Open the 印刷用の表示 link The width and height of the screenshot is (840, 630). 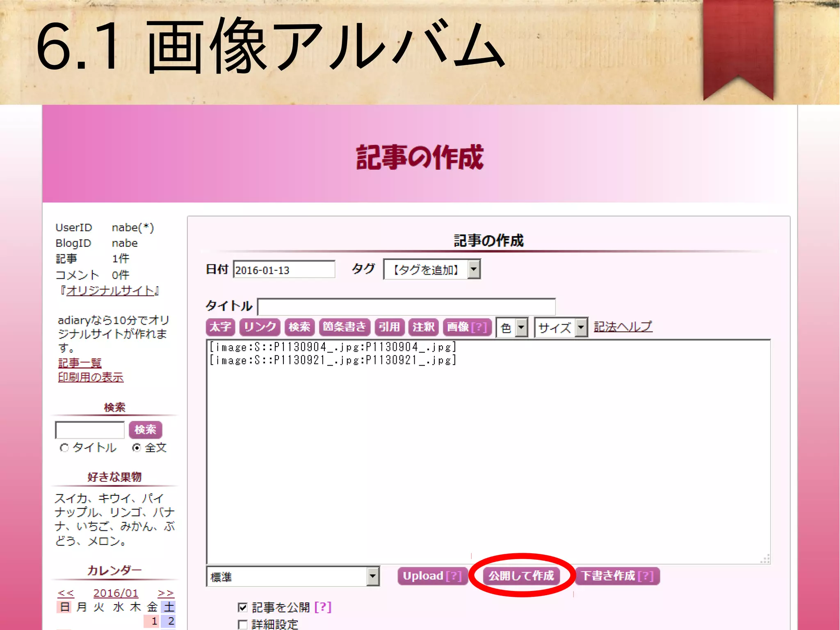tap(91, 377)
